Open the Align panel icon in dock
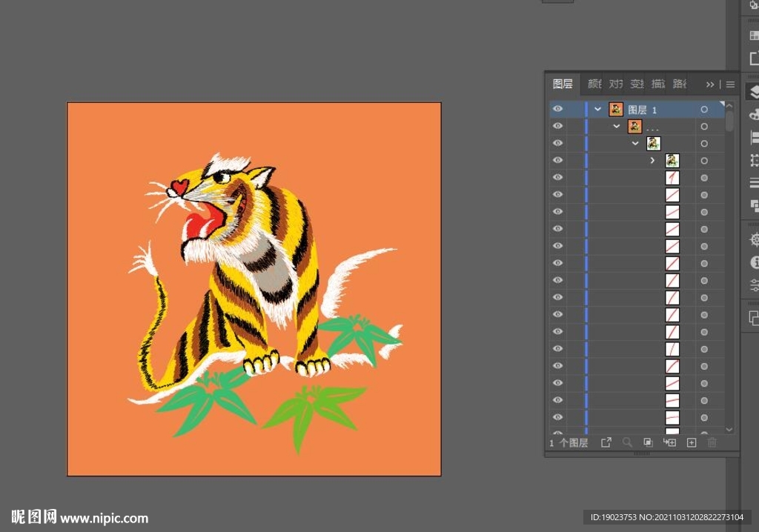 point(754,137)
